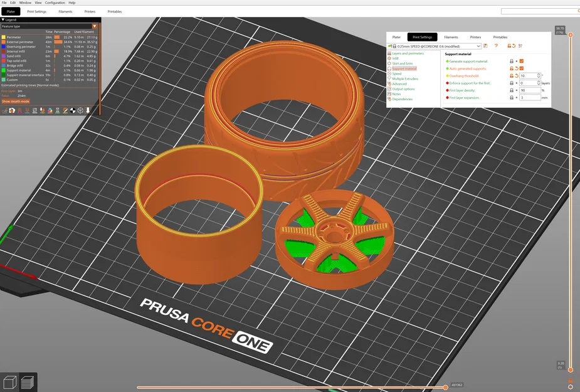
Task: Toggle Retractions icon in legend toolbar
Action: 19,110
